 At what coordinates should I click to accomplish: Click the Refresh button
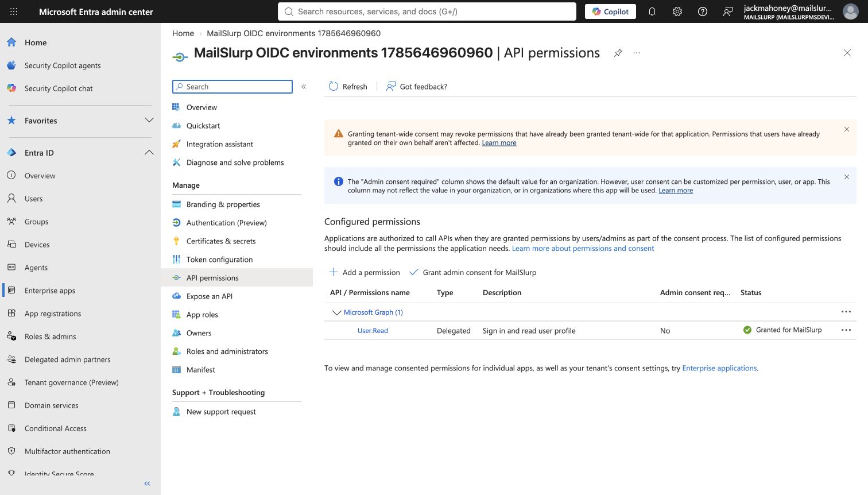[x=348, y=87]
